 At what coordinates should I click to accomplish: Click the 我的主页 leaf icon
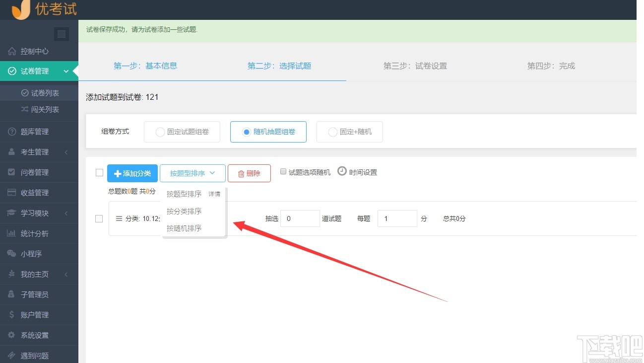(12, 274)
